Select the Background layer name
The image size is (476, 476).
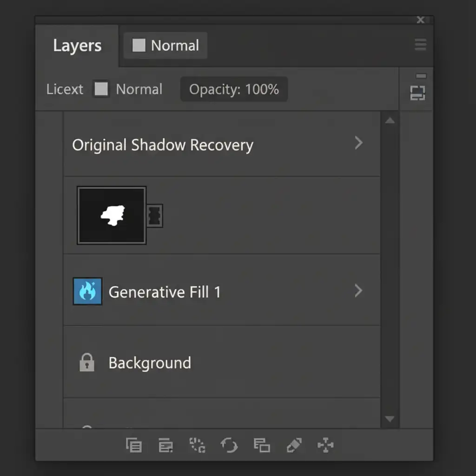pyautogui.click(x=150, y=363)
